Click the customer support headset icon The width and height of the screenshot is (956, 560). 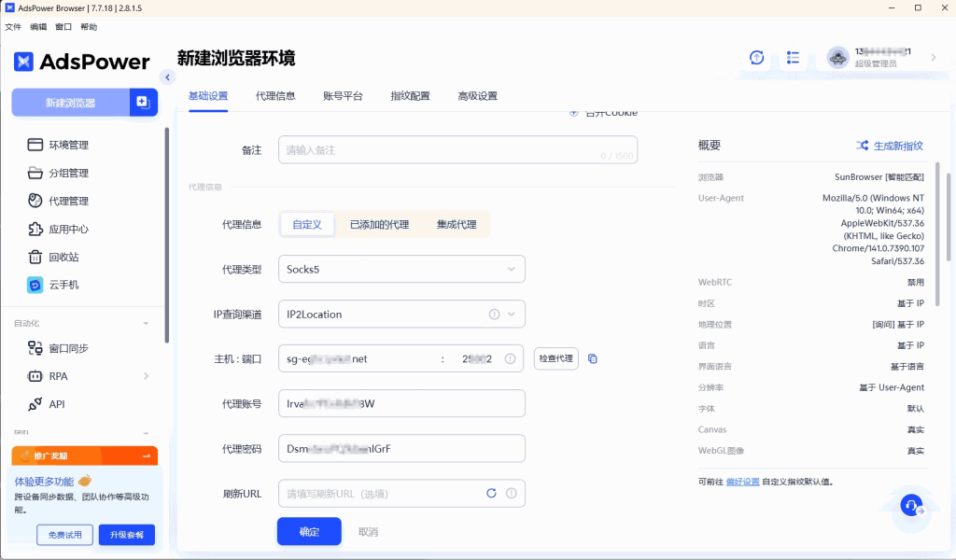pos(910,505)
